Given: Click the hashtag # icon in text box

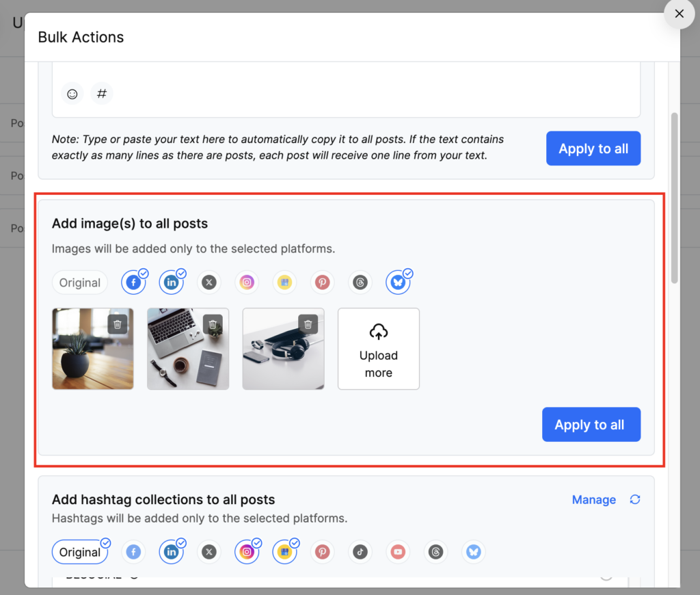Looking at the screenshot, I should pos(102,94).
